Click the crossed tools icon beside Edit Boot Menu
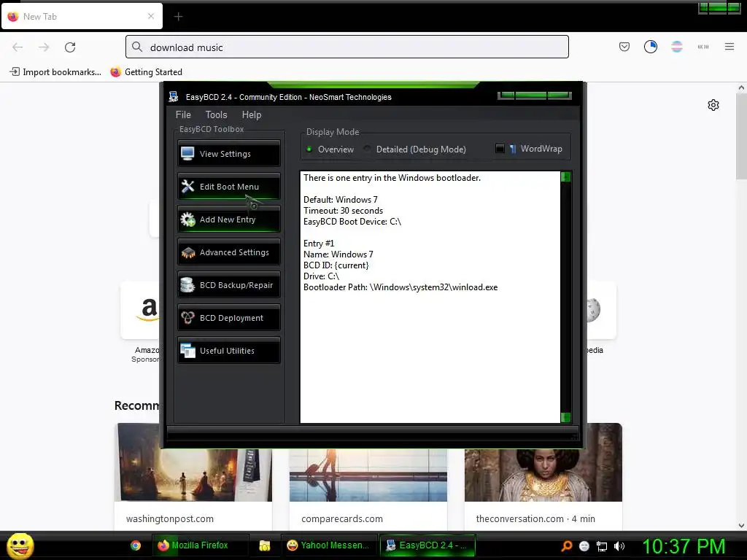Viewport: 747px width, 560px height. [x=187, y=186]
